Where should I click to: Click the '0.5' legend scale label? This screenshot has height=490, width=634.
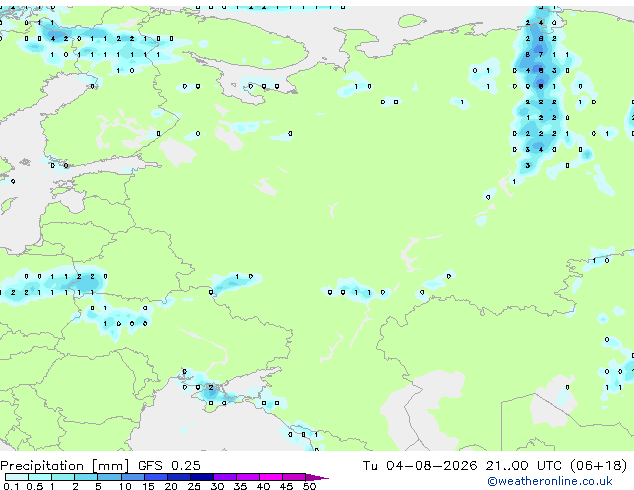[x=35, y=486]
